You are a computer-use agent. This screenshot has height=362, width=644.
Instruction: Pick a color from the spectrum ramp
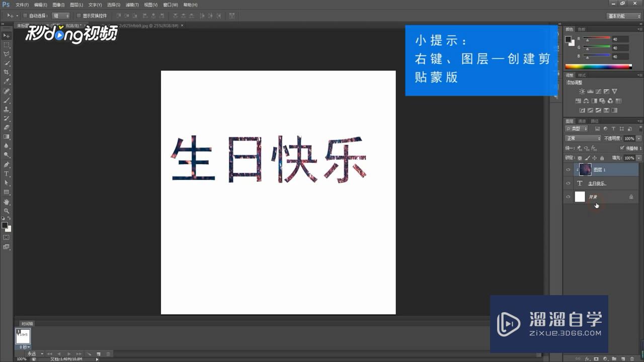point(598,66)
